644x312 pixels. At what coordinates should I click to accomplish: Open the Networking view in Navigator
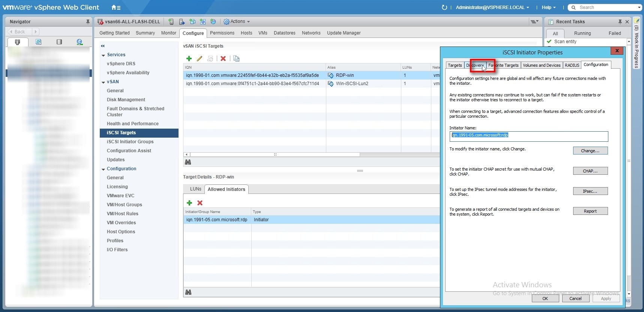[80, 42]
